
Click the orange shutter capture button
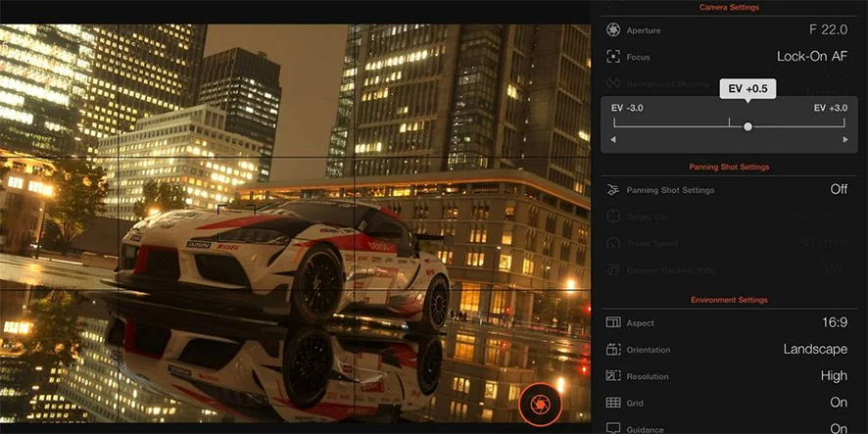click(540, 404)
